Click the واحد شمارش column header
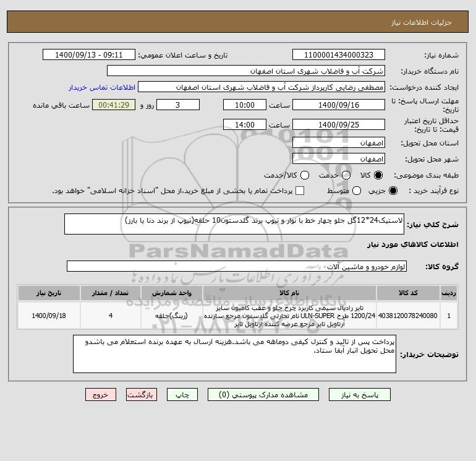 tap(171, 293)
